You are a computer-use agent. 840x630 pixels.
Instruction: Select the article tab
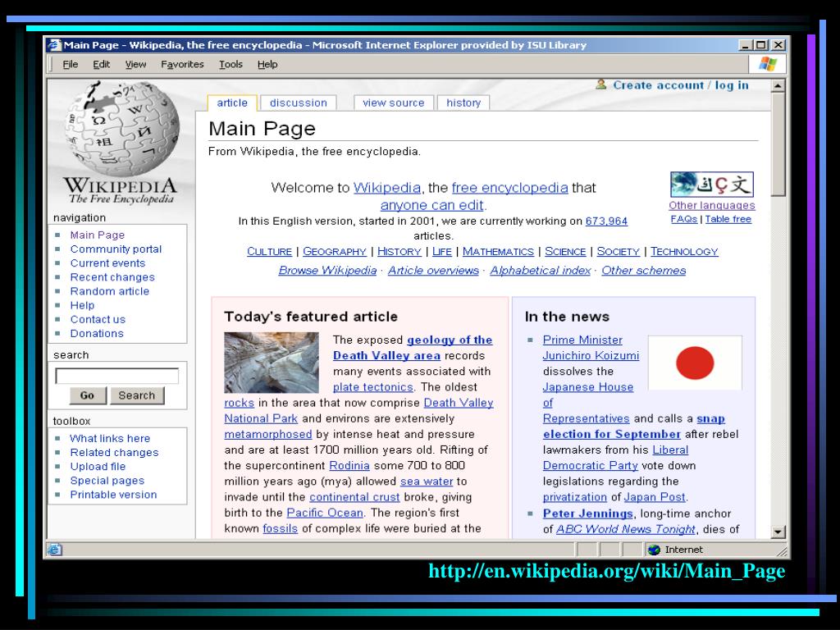pos(232,103)
